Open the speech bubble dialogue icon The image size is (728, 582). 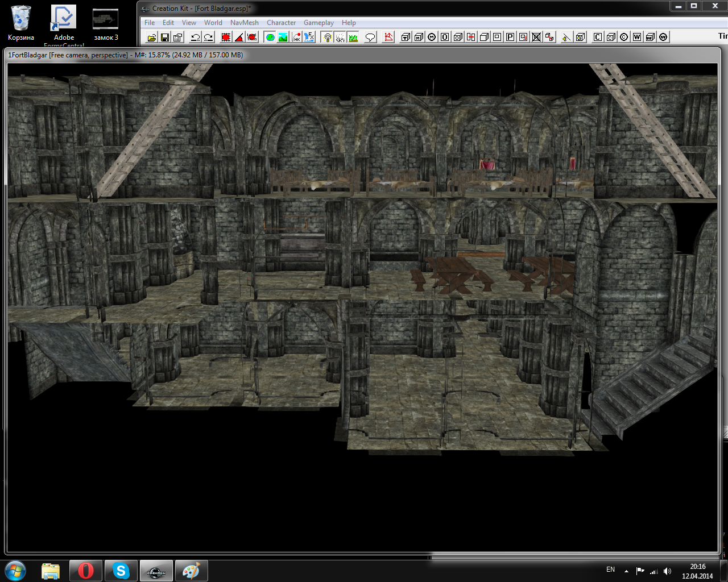click(x=370, y=37)
